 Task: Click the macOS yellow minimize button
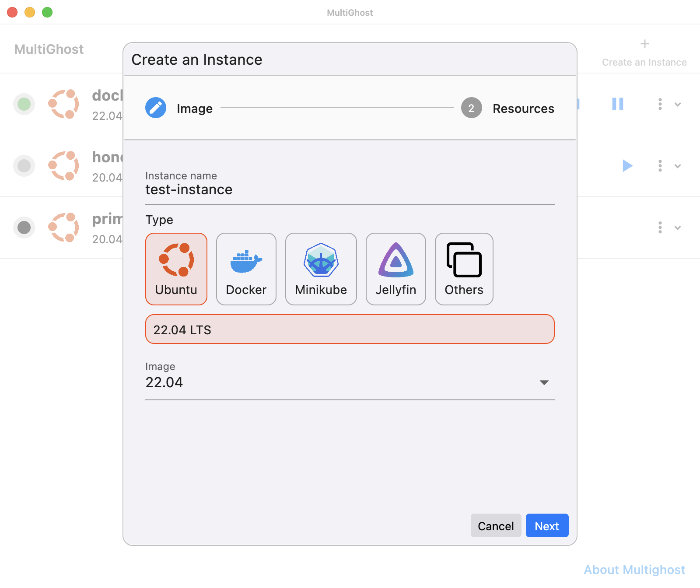point(30,12)
